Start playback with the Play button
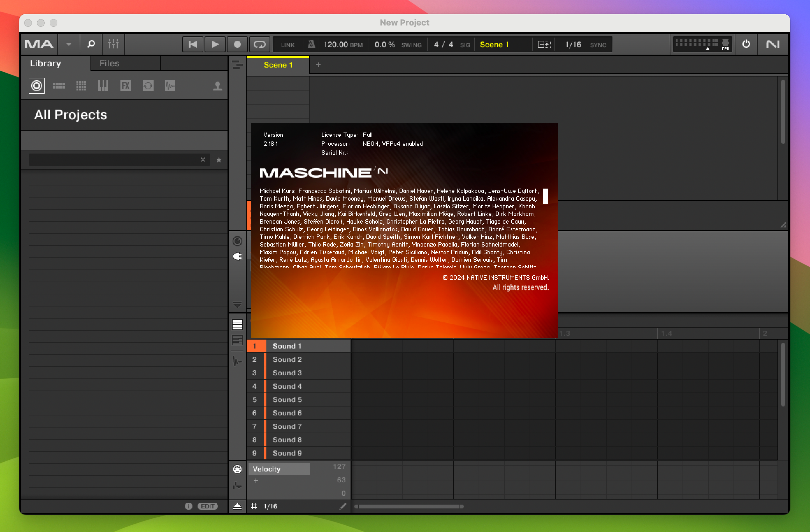The width and height of the screenshot is (810, 532). tap(215, 45)
